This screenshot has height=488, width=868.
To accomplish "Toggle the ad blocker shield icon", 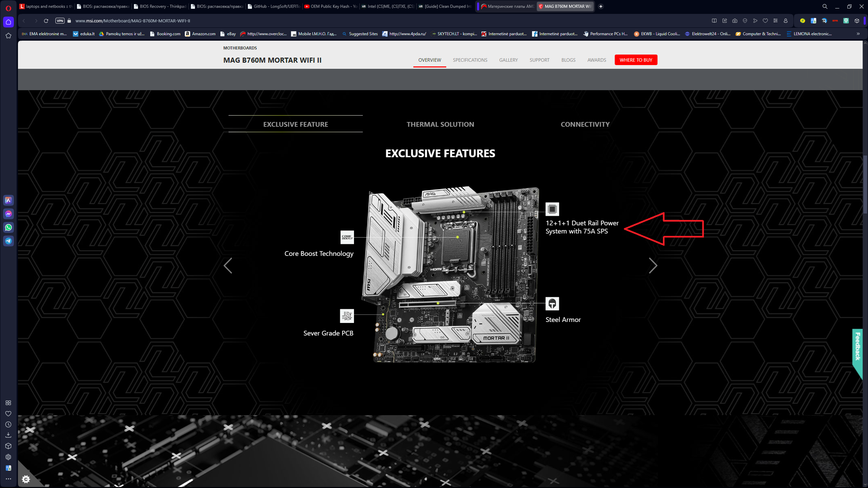I will [745, 21].
